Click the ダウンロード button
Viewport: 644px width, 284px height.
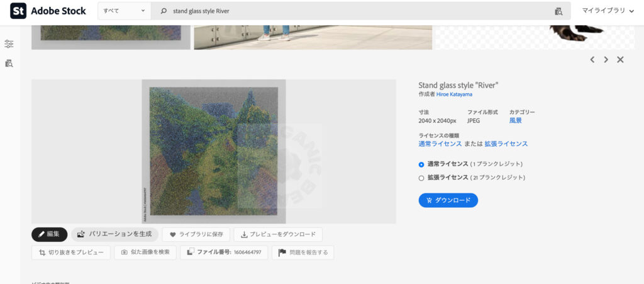448,200
